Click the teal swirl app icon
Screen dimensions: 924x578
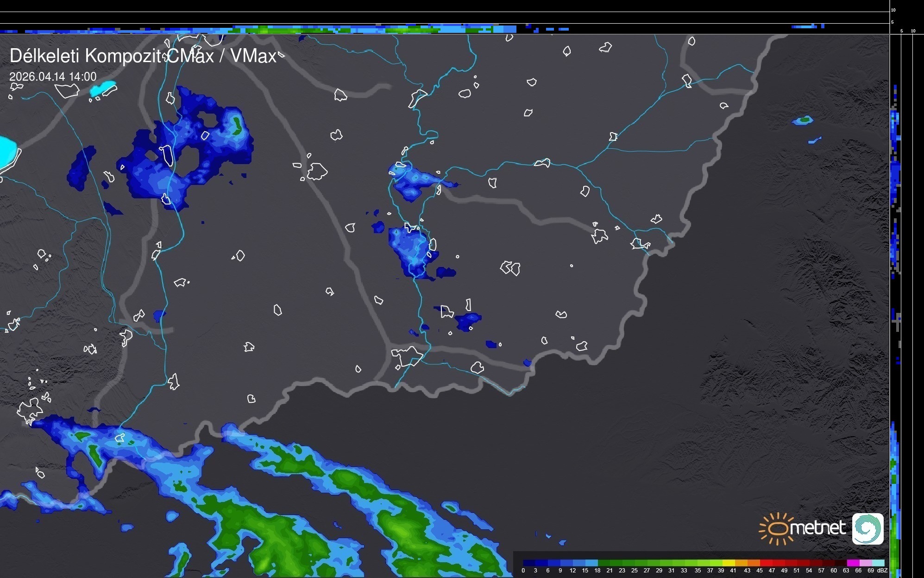pyautogui.click(x=867, y=528)
